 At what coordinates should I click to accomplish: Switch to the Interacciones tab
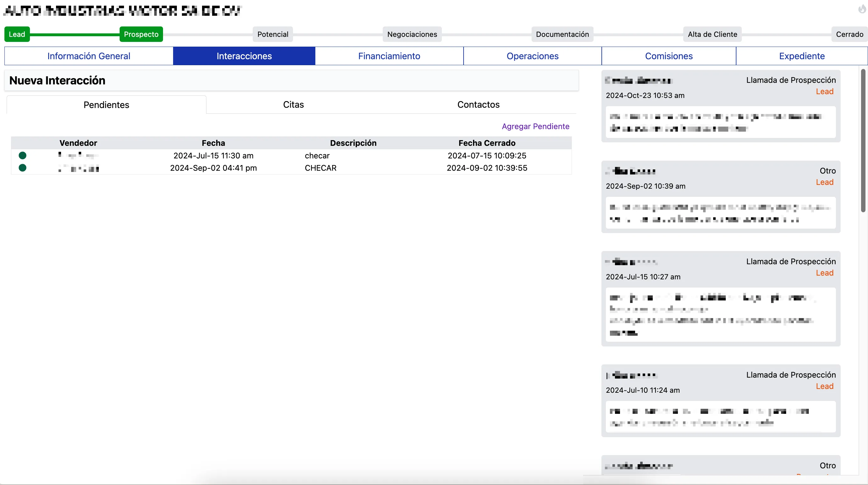click(x=244, y=56)
